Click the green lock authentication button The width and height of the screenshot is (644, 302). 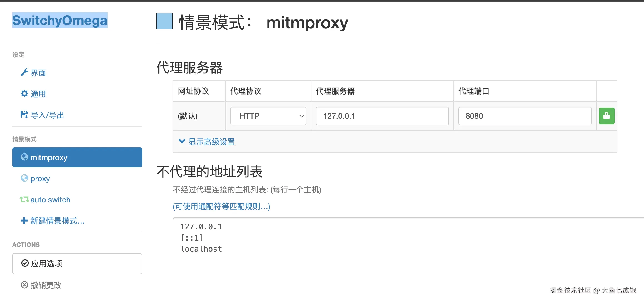pos(606,116)
